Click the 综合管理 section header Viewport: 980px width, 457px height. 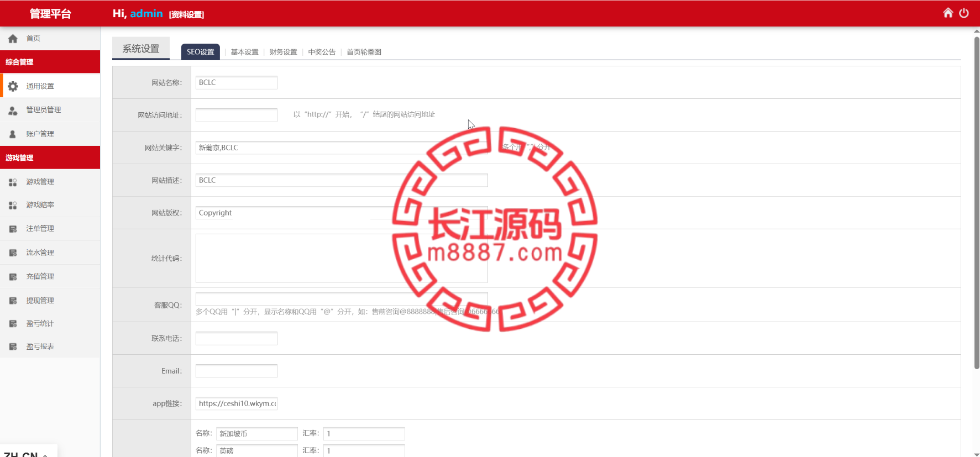pyautogui.click(x=50, y=62)
